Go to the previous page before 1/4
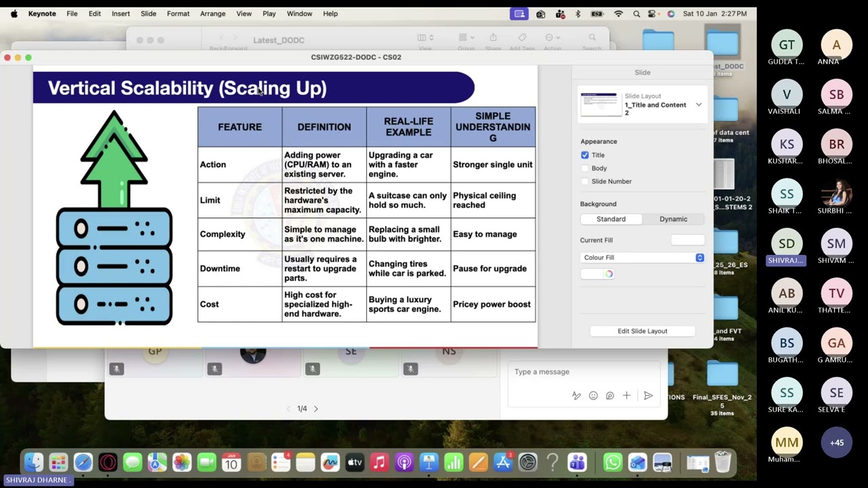868x488 pixels. pos(288,409)
